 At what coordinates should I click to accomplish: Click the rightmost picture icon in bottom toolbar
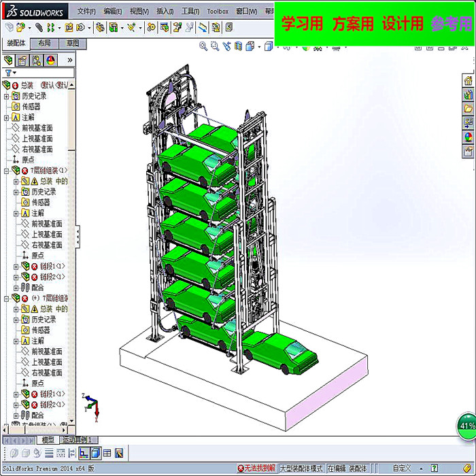[119, 454]
